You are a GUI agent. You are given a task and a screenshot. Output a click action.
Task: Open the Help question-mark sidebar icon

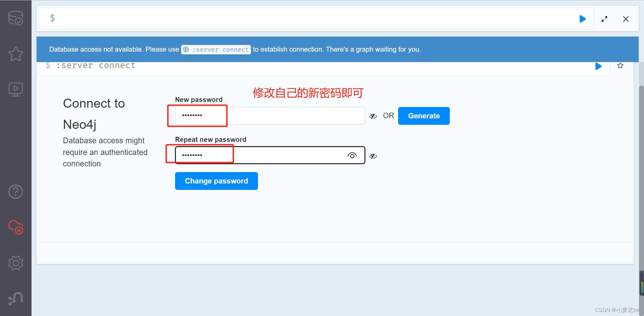pyautogui.click(x=16, y=192)
